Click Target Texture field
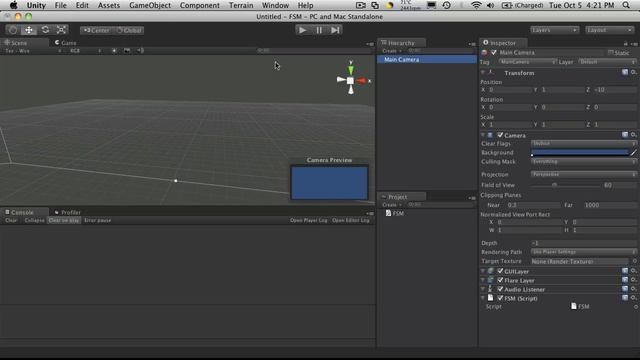Image resolution: width=640 pixels, height=360 pixels. pos(580,261)
